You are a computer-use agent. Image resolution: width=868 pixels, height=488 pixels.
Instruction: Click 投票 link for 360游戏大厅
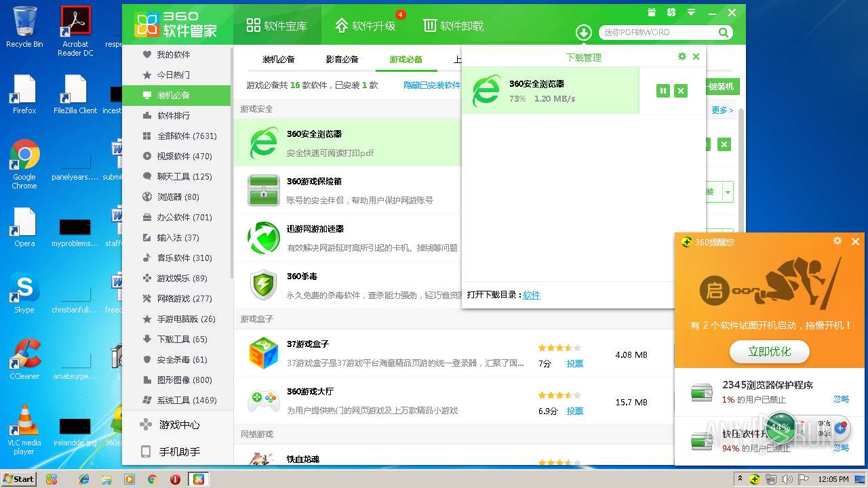pos(575,411)
